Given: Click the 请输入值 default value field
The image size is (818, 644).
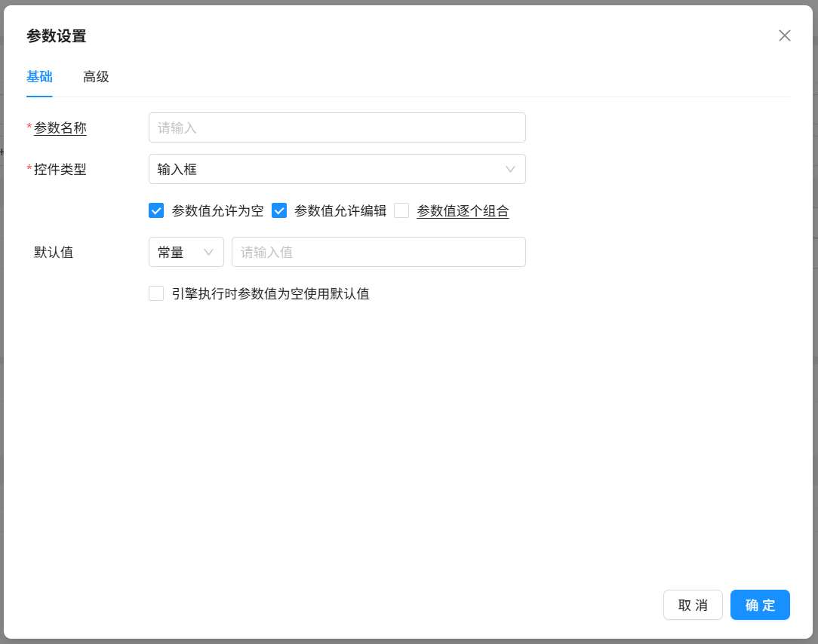Looking at the screenshot, I should [x=378, y=252].
